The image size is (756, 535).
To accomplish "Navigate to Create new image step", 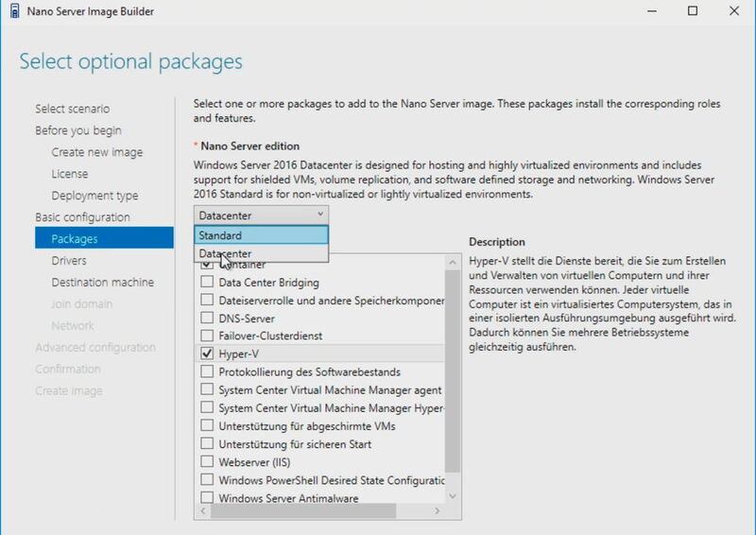I will pos(97,152).
